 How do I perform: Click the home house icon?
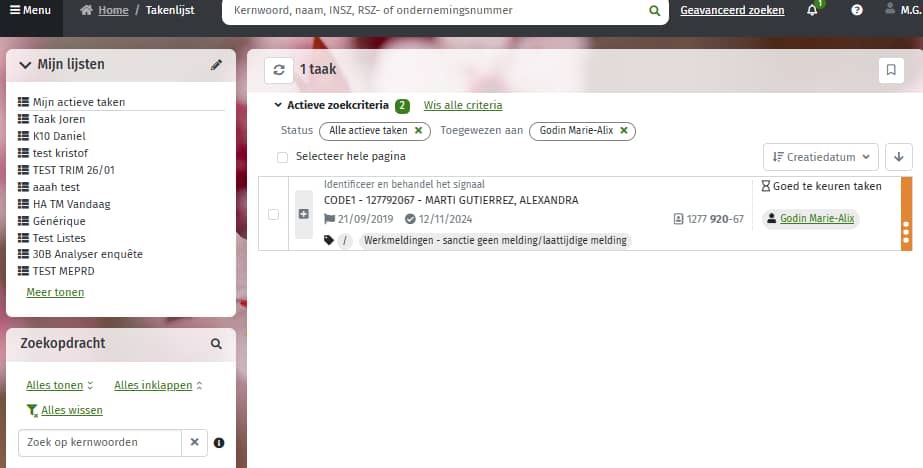click(x=87, y=10)
